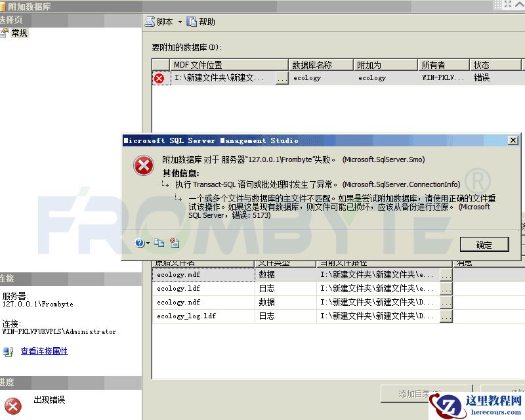Click the browse ellipsis button for MDF file location

point(282,77)
